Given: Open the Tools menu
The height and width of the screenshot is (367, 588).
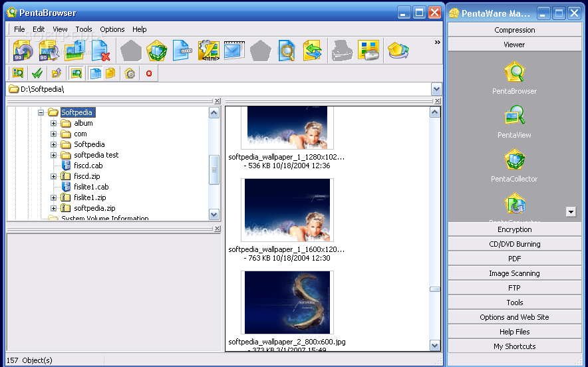Looking at the screenshot, I should [x=84, y=29].
